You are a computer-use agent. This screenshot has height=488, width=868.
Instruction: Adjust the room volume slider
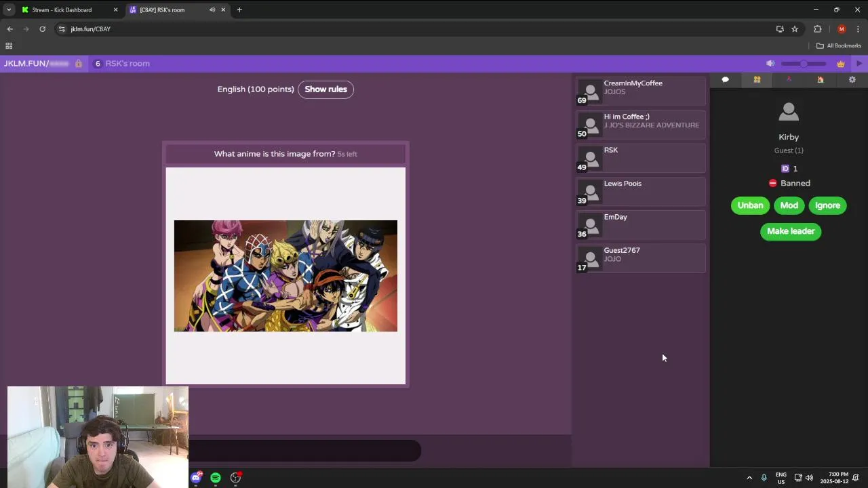coord(804,64)
